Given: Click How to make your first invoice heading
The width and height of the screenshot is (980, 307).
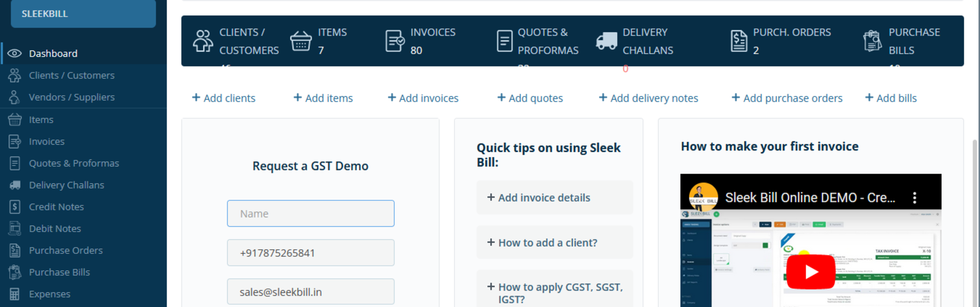Looking at the screenshot, I should pyautogui.click(x=770, y=146).
